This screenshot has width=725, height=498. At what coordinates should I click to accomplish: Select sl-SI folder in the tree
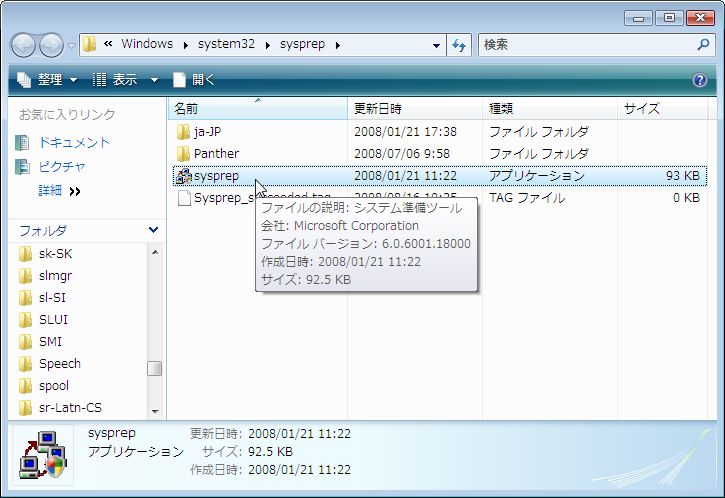(52, 297)
